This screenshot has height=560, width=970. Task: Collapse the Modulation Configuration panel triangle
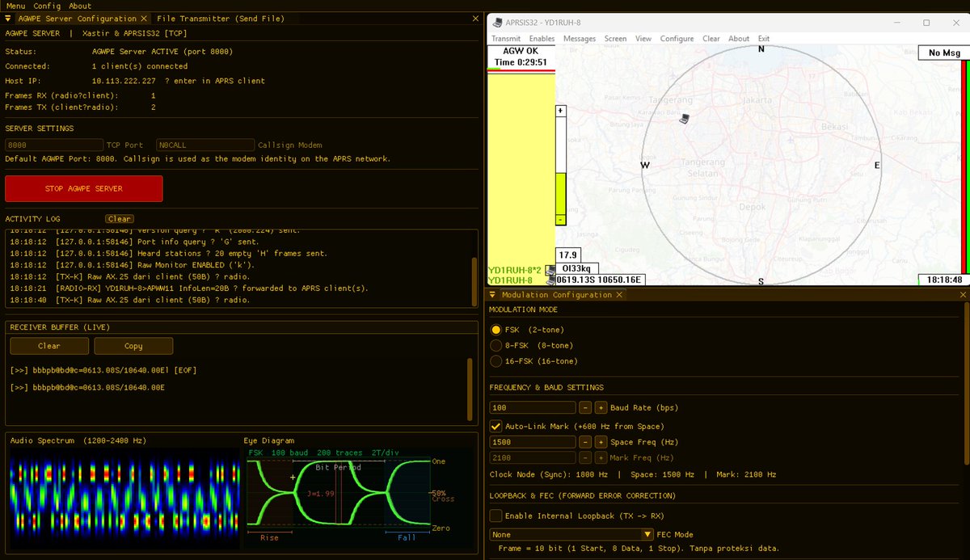point(493,295)
